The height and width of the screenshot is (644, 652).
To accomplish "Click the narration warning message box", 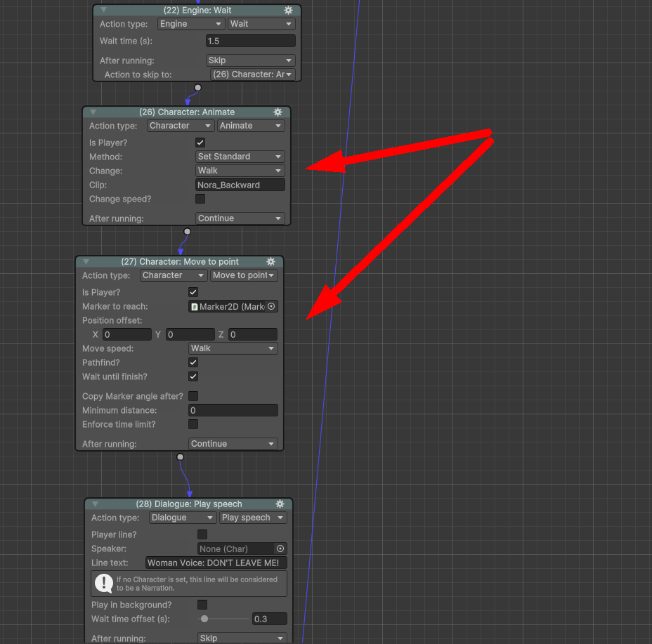I will (189, 584).
